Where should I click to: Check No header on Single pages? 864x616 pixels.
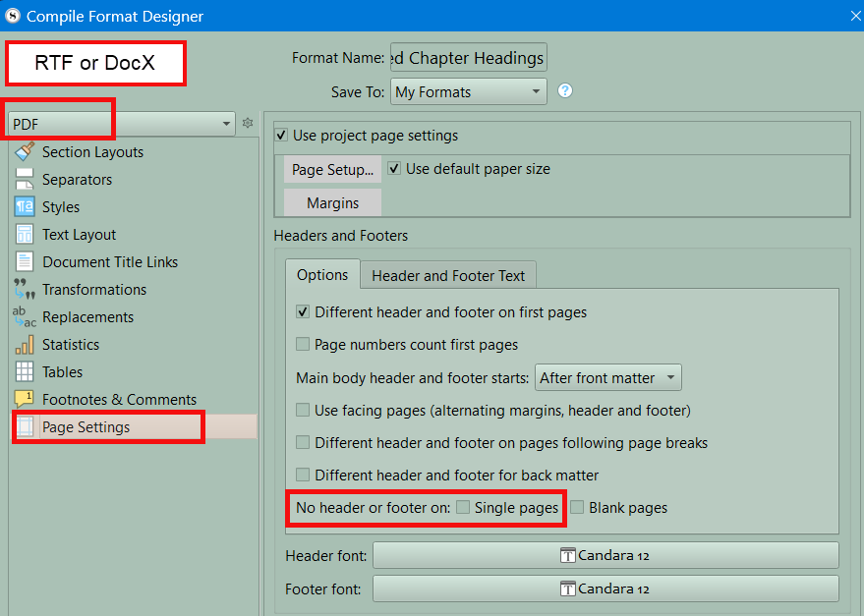tap(463, 508)
